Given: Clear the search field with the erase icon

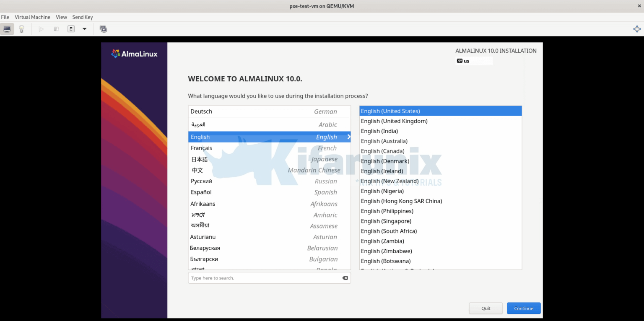Looking at the screenshot, I should [x=345, y=278].
